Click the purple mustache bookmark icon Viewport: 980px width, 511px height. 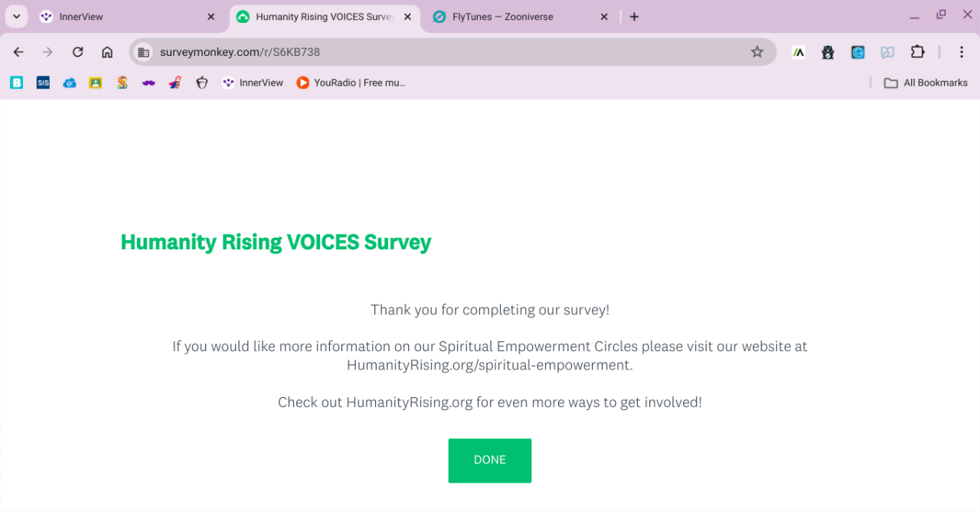coord(149,83)
